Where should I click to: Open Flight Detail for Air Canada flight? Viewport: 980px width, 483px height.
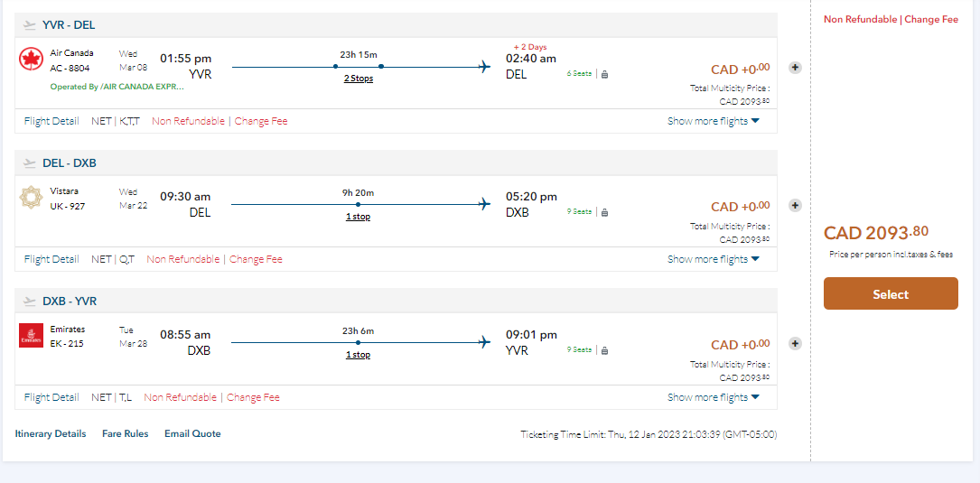(51, 121)
